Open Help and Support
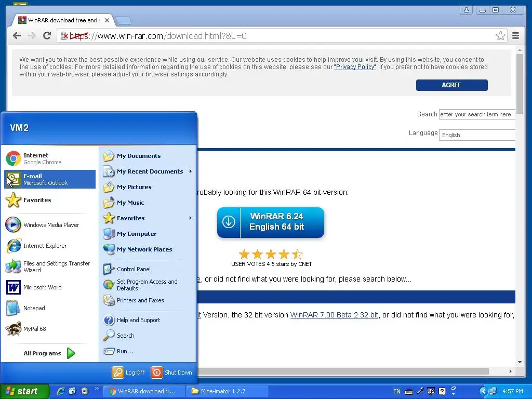 148,320
